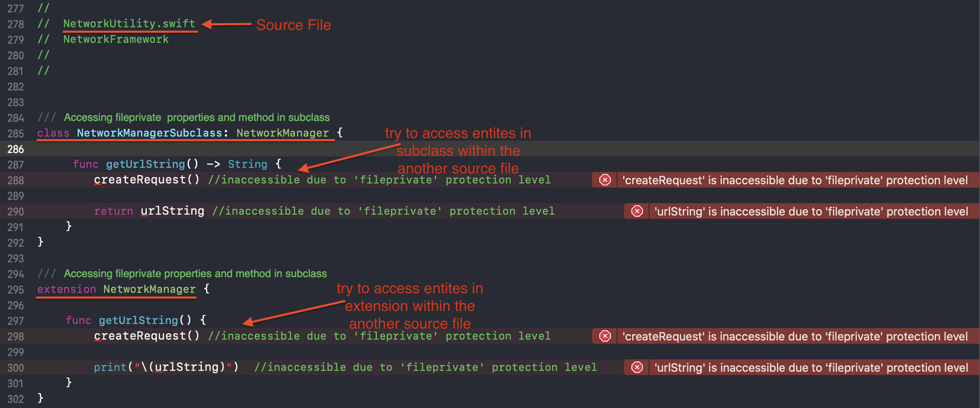Open the createRequest error message on line 288
The image size is (980, 408).
[795, 180]
